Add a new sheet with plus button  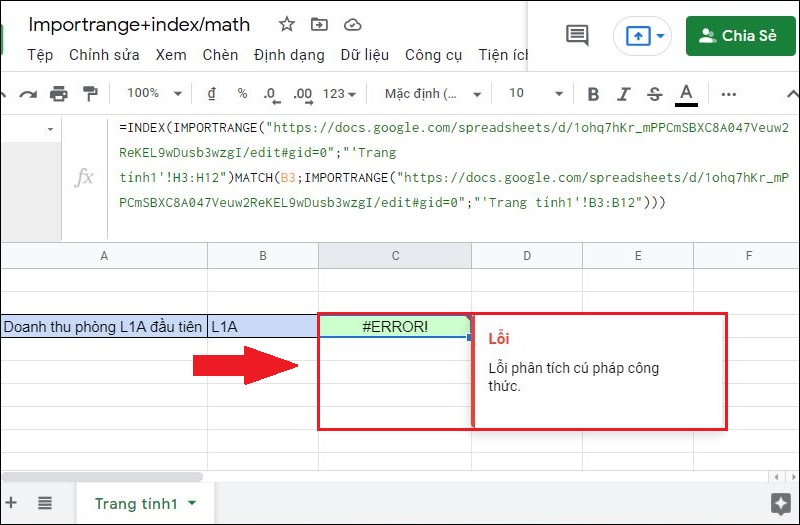pos(11,503)
